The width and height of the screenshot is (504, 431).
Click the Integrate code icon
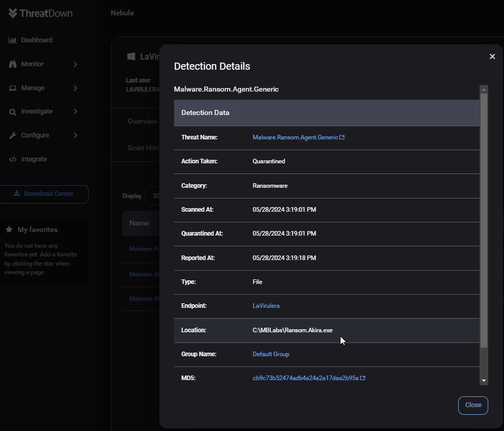13,159
